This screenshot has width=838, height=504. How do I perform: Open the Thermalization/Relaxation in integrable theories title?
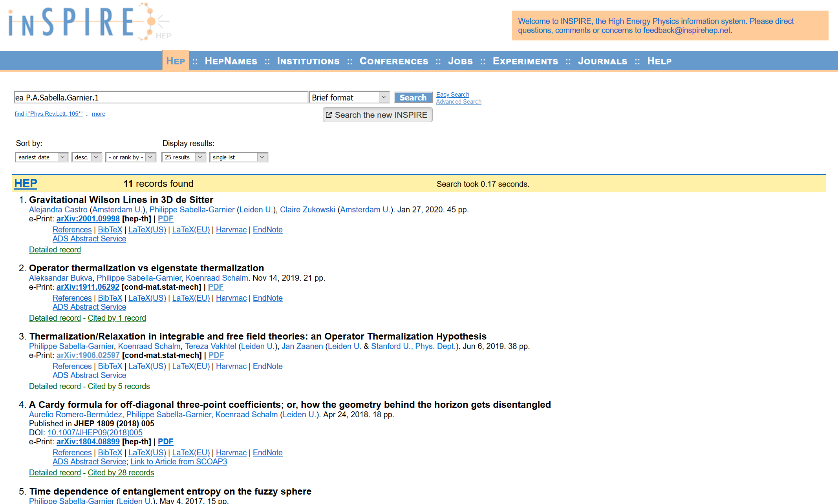click(258, 336)
